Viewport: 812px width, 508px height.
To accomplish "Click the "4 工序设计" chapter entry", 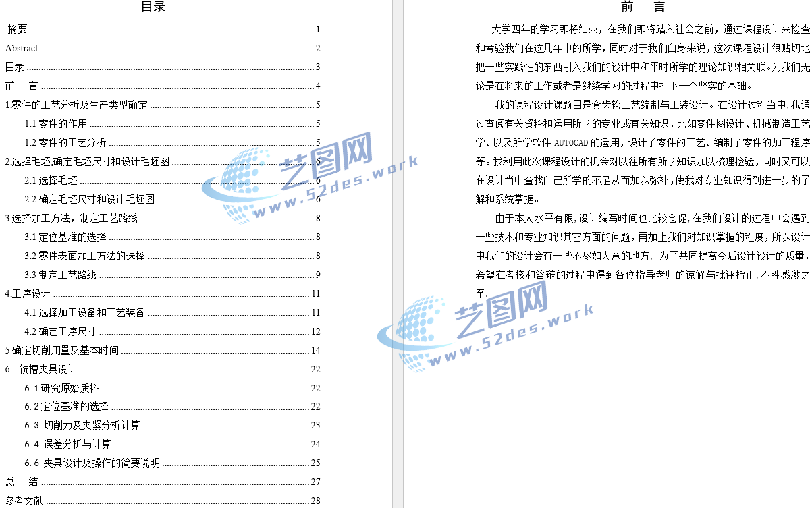I will point(163,294).
